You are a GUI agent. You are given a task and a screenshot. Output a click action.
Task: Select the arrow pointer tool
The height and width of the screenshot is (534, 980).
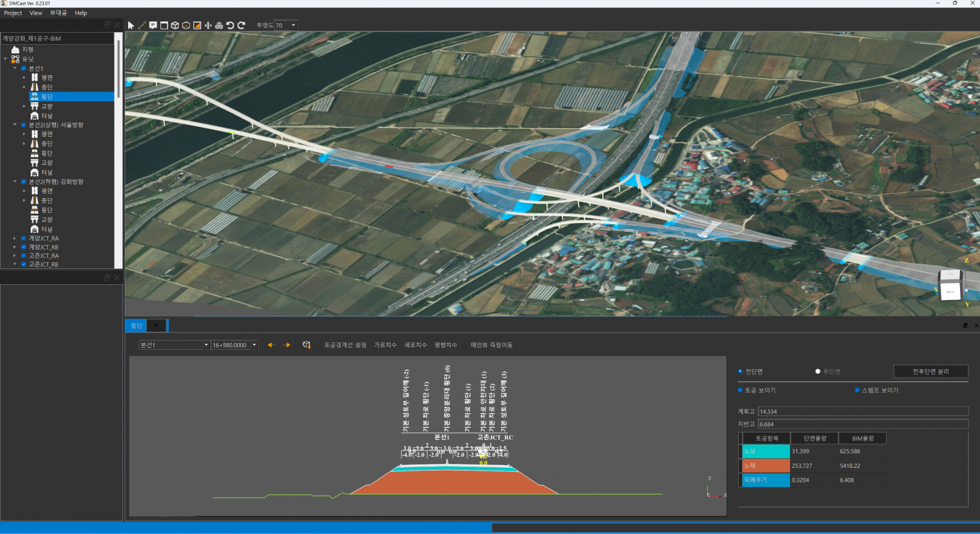(131, 25)
